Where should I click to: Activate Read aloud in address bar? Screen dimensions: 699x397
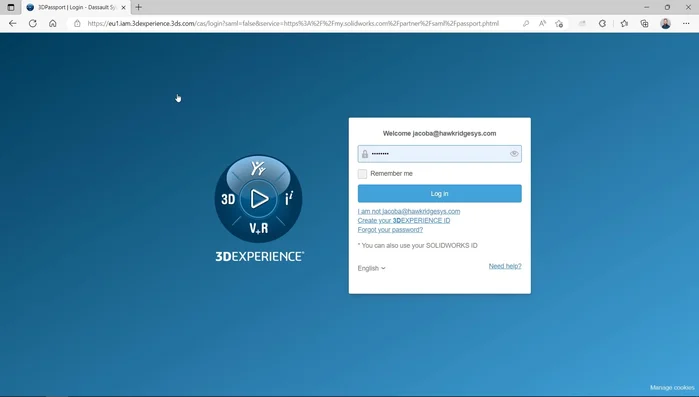tap(543, 24)
